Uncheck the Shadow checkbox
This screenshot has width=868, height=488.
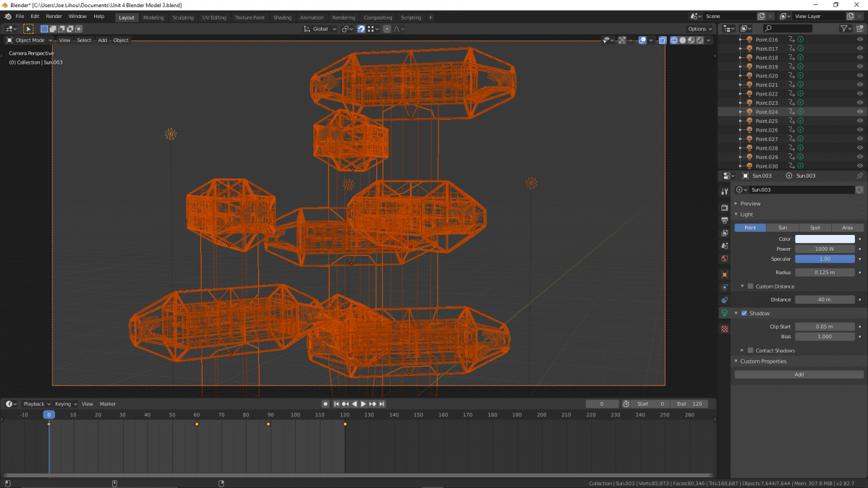pos(744,314)
